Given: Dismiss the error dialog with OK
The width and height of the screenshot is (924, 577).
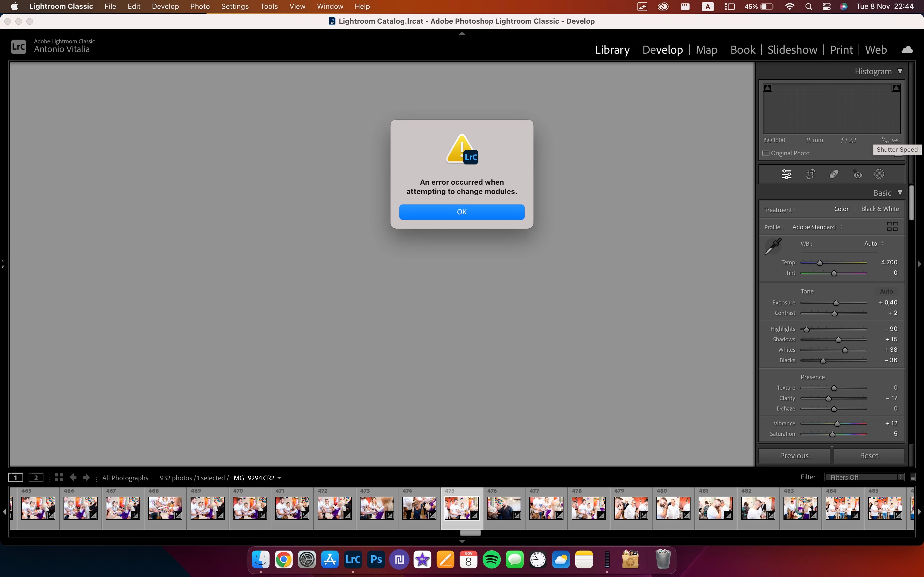Looking at the screenshot, I should coord(462,212).
